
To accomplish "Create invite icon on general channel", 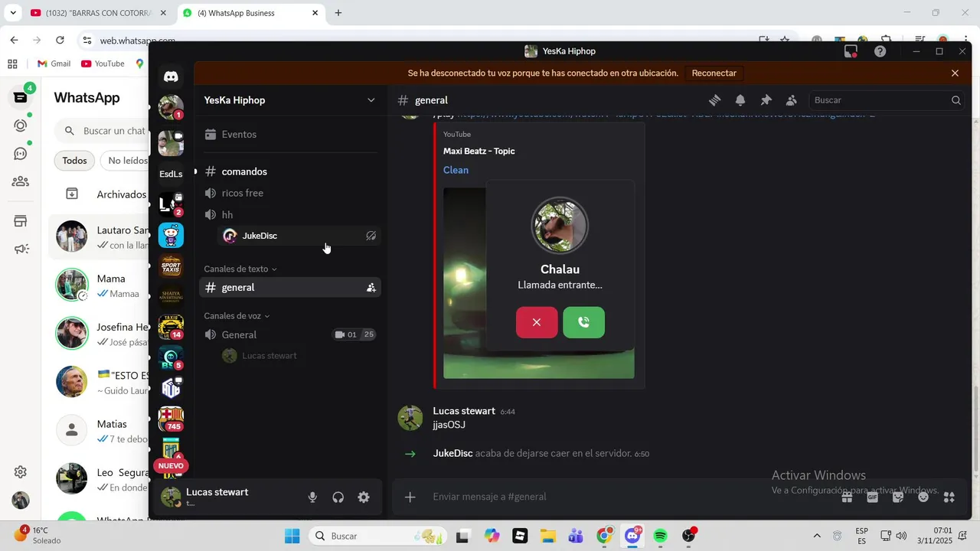I will (371, 288).
